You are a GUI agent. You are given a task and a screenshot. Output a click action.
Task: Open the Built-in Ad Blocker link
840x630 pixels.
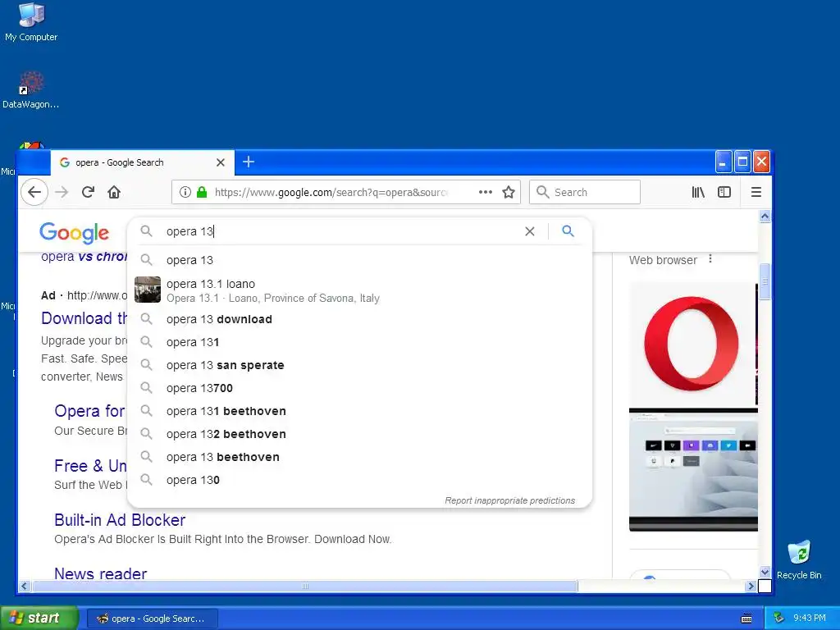(x=120, y=520)
